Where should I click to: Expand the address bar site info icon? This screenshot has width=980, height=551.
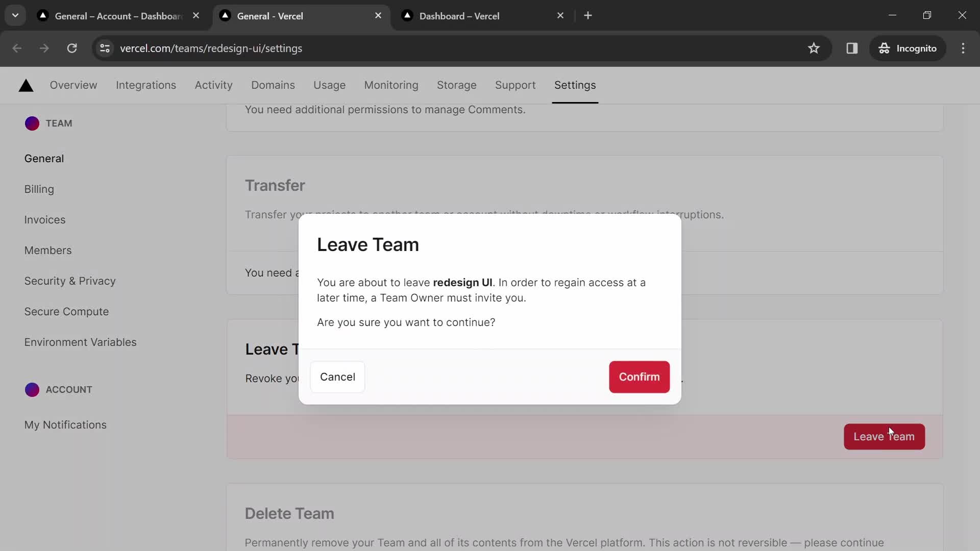tap(105, 48)
